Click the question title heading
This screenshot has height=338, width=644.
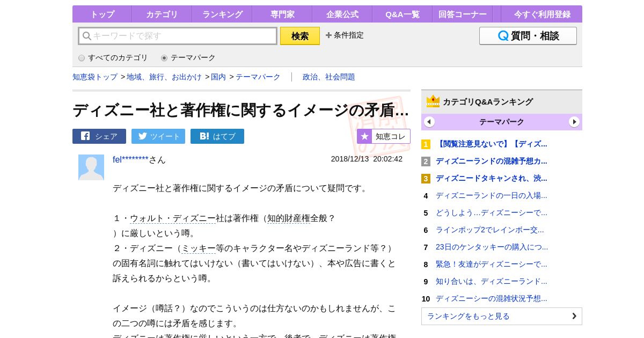point(241,110)
